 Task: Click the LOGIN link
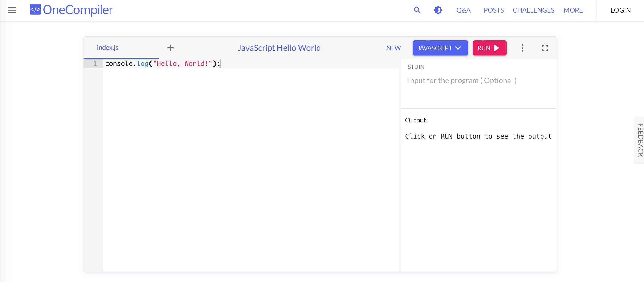[x=620, y=10]
